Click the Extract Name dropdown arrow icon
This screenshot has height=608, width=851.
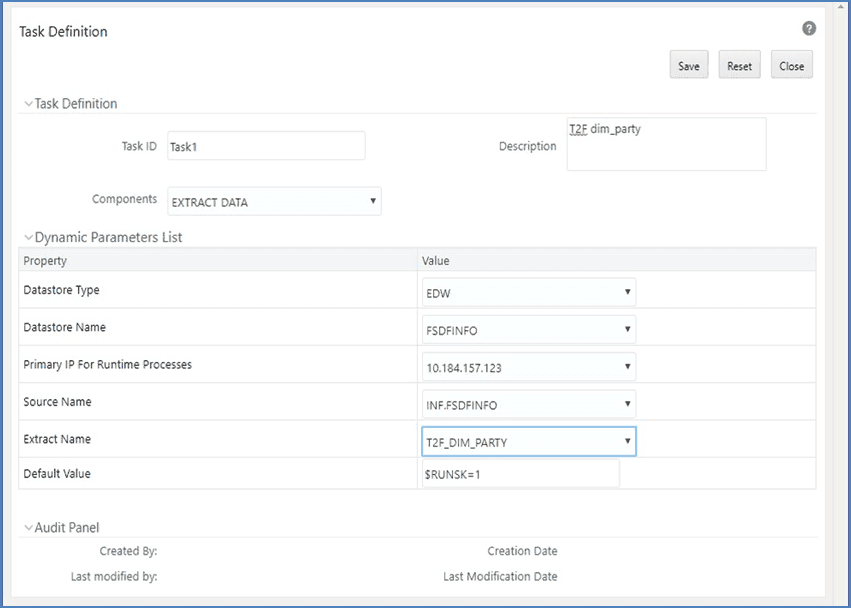(630, 440)
